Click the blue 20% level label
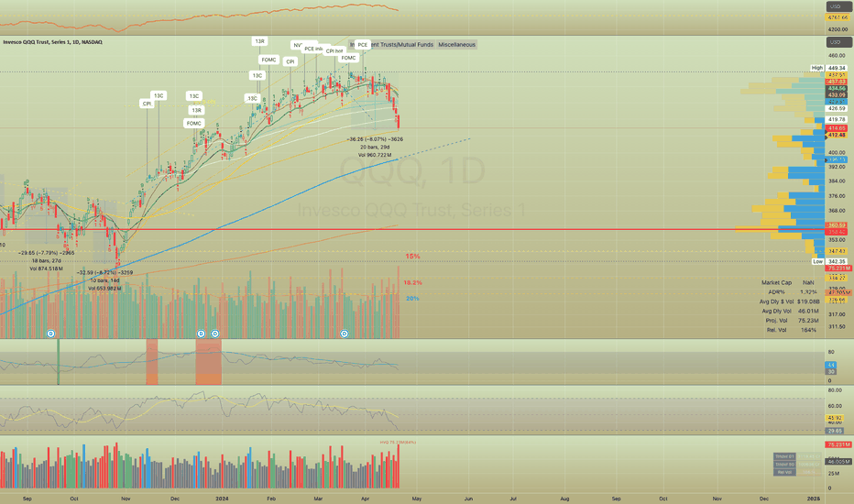 (x=412, y=299)
